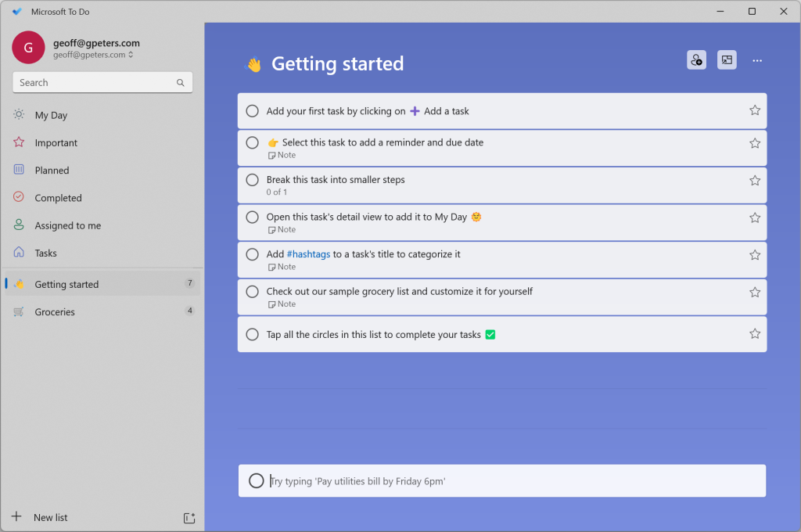The height and width of the screenshot is (532, 801).
Task: Tick the circle for sample grocery list task
Action: [252, 292]
